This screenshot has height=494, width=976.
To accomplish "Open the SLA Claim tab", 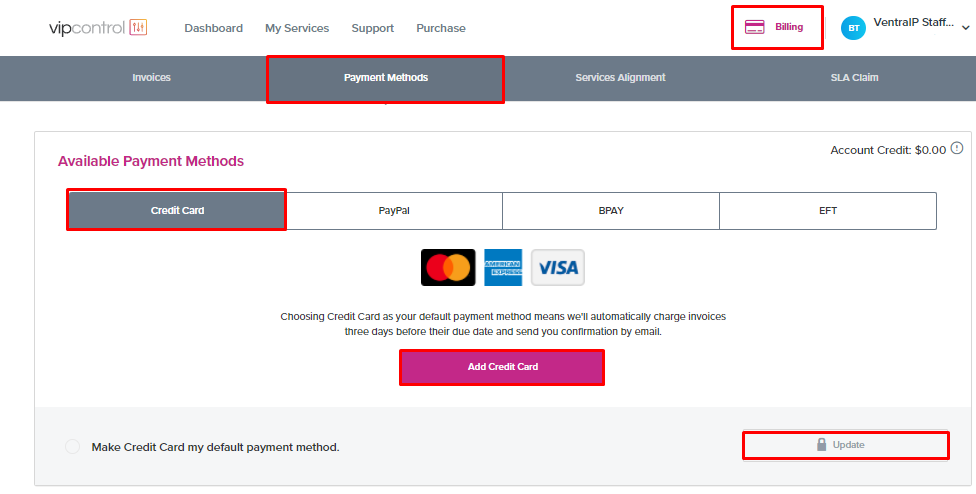I will (x=854, y=78).
